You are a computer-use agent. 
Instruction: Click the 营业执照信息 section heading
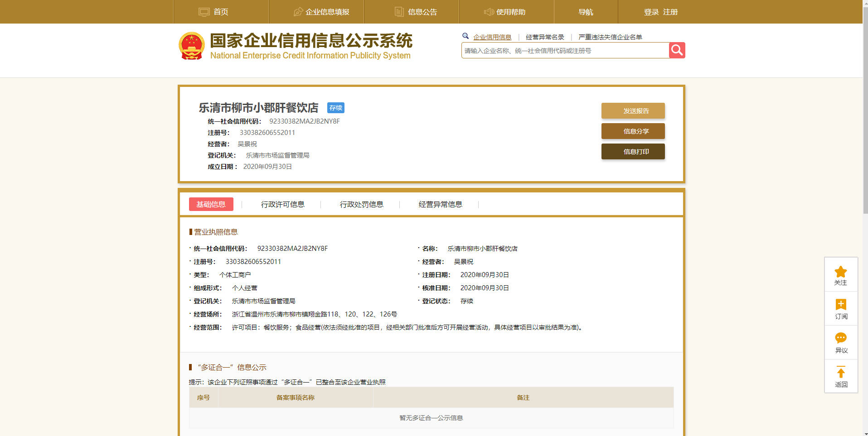pos(216,232)
